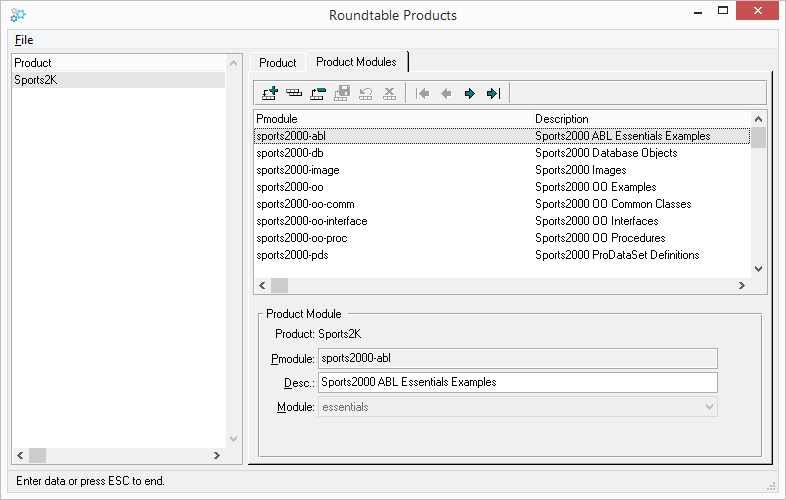Click the Copy record toolbar icon
This screenshot has width=786, height=500.
click(x=294, y=93)
